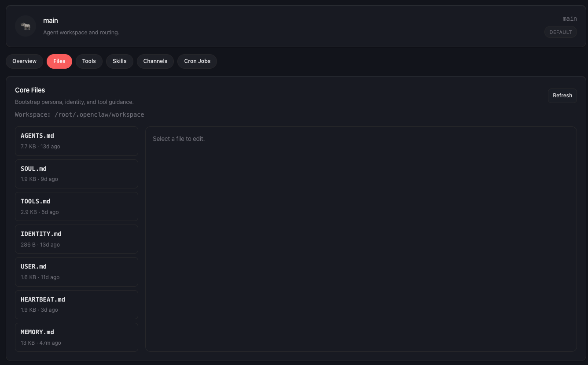Edit the IDENTITY.md file
The height and width of the screenshot is (365, 588).
77,239
